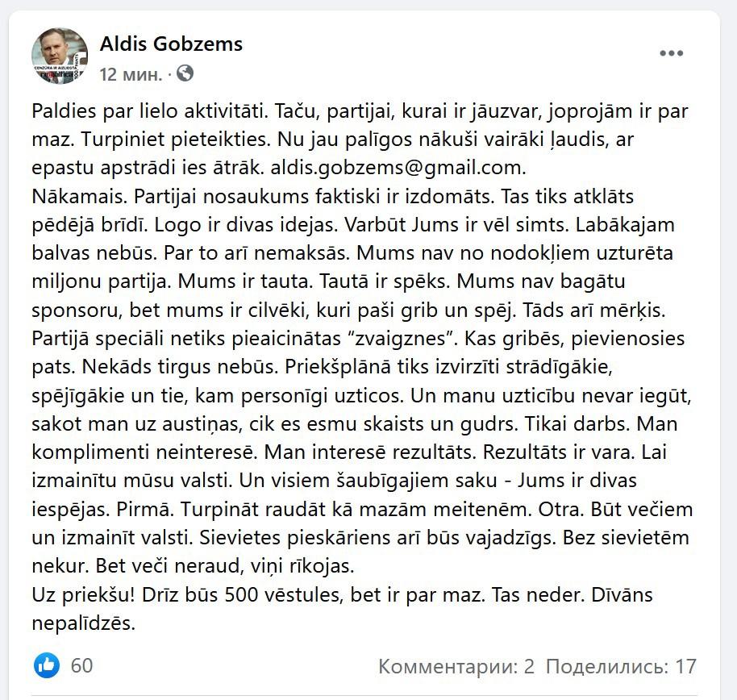Viewport: 737px width, 700px height.
Task: Open Aldis Gobzems profile picture
Action: point(60,55)
